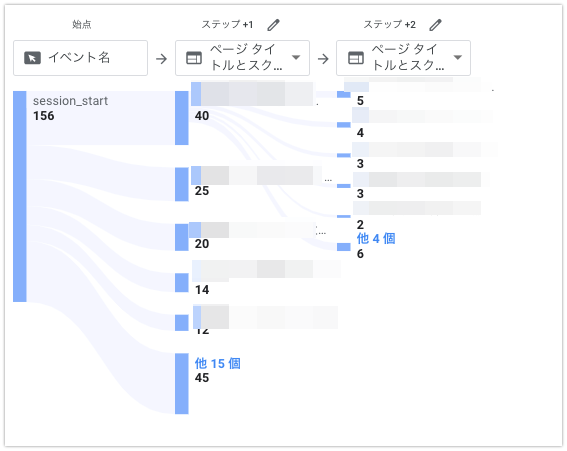The height and width of the screenshot is (451, 567).
Task: Click the step +2 node bar with 4
Action: pyautogui.click(x=344, y=125)
